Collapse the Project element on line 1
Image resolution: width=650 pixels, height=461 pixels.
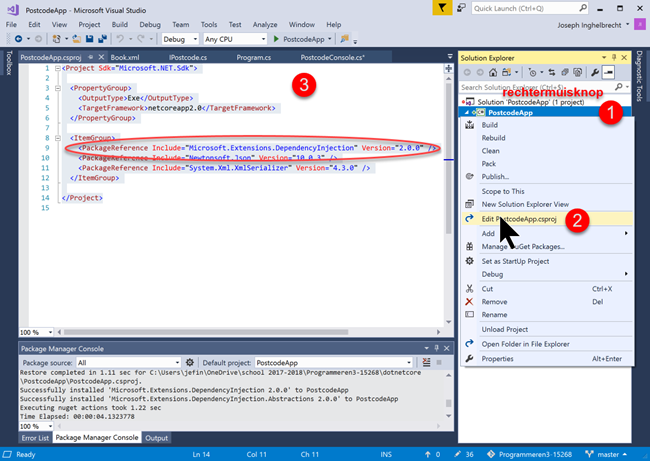pos(58,68)
